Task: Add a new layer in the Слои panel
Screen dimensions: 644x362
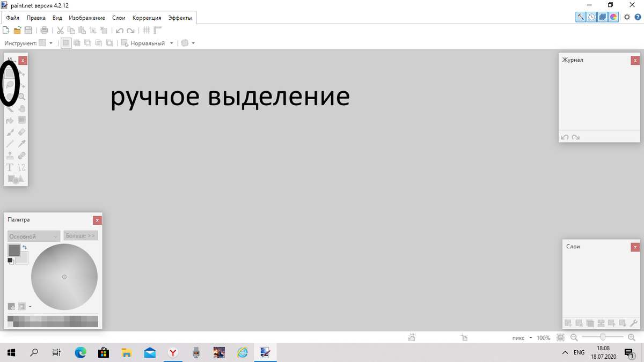Action: click(568, 323)
